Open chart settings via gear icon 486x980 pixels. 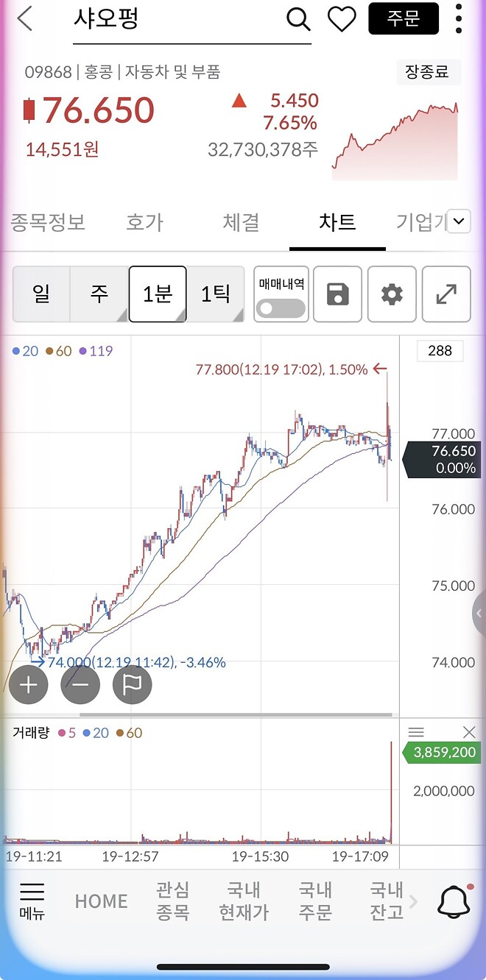pos(392,294)
